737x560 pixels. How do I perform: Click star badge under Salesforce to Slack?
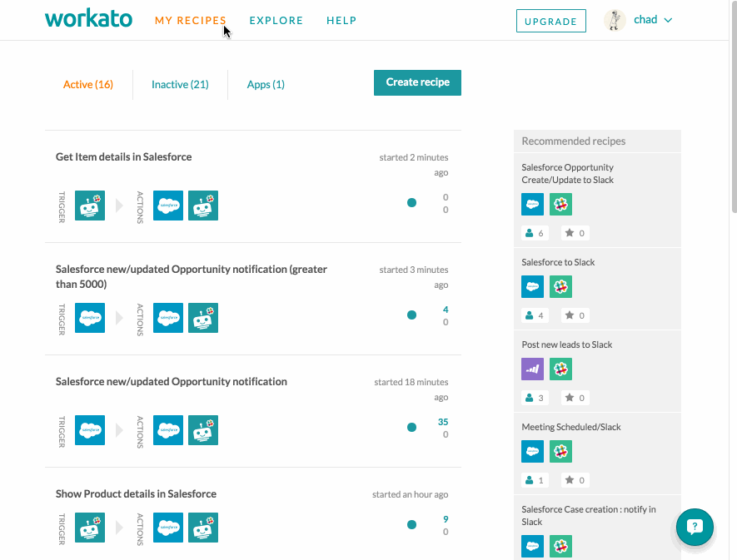[x=575, y=315]
